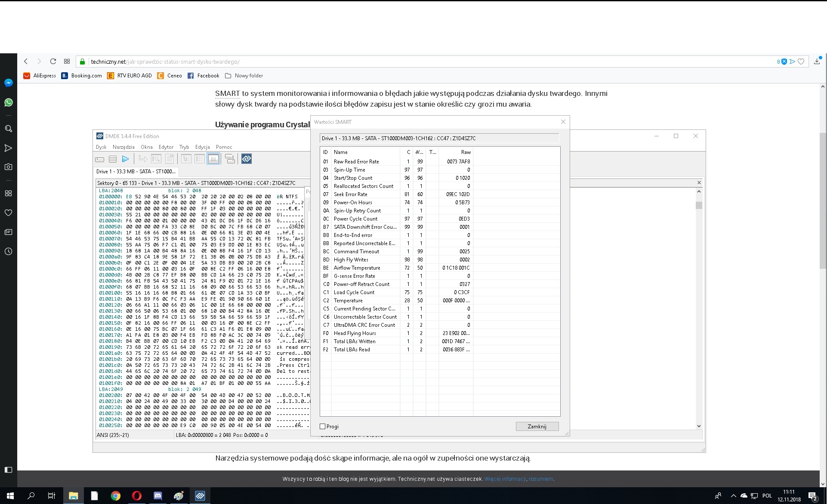Click the browser address bar URL

point(165,61)
